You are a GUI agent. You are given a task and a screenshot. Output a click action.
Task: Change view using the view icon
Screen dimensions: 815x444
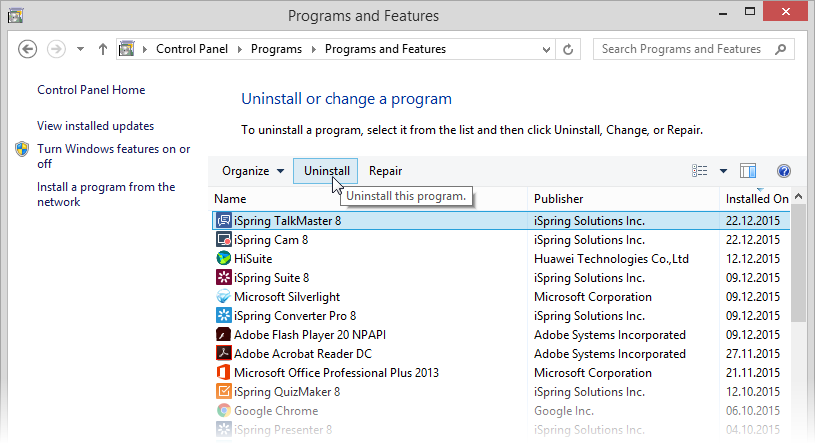tap(699, 171)
